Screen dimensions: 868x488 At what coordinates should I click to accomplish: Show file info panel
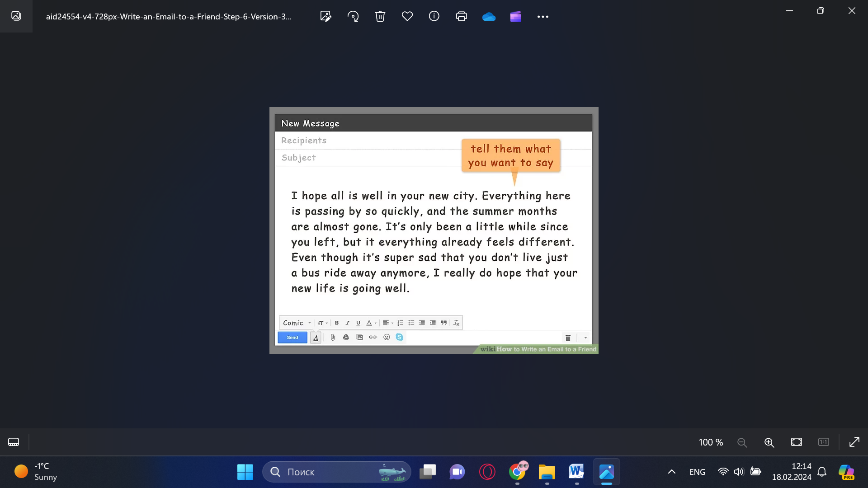pyautogui.click(x=434, y=17)
